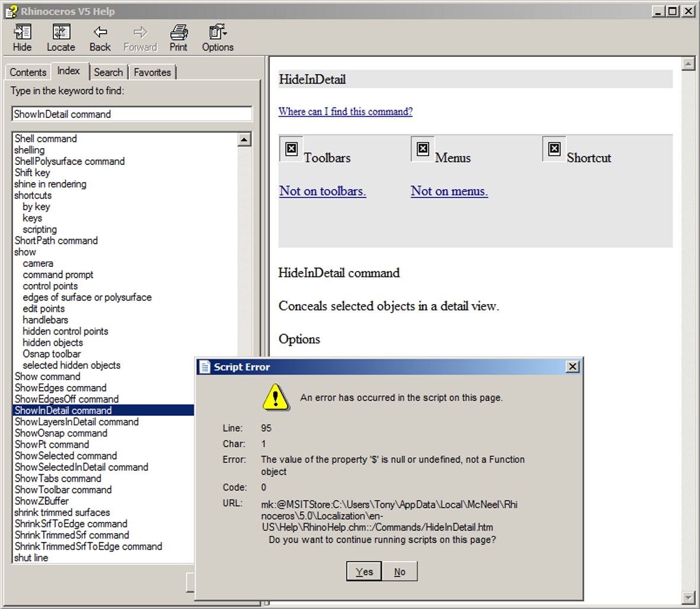Screen dimensions: 700x609
Task: Click the Menus broken-image icon
Action: tap(423, 149)
